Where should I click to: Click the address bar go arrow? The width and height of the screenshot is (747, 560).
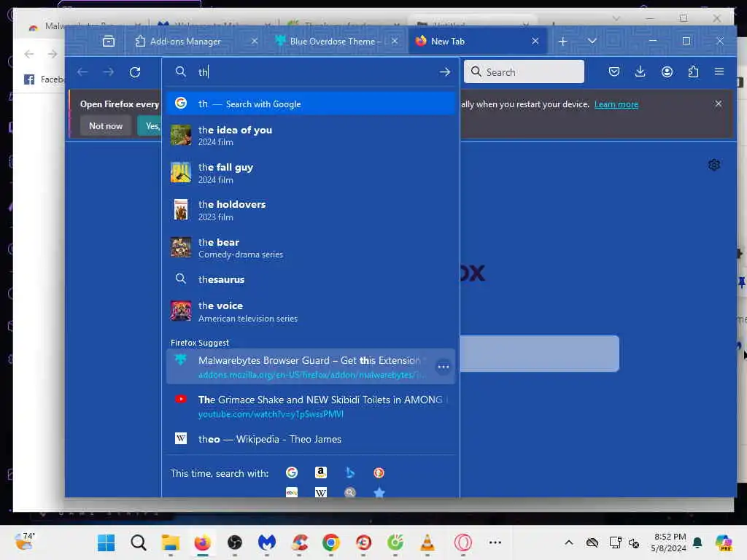pyautogui.click(x=444, y=72)
